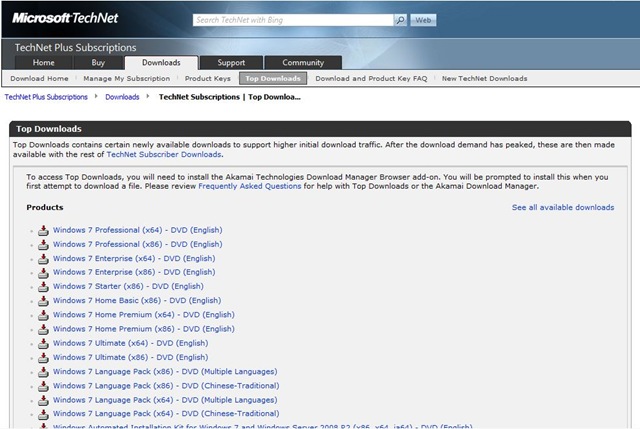Click download icon for Windows 7 Home Premium (x64)

(44, 315)
